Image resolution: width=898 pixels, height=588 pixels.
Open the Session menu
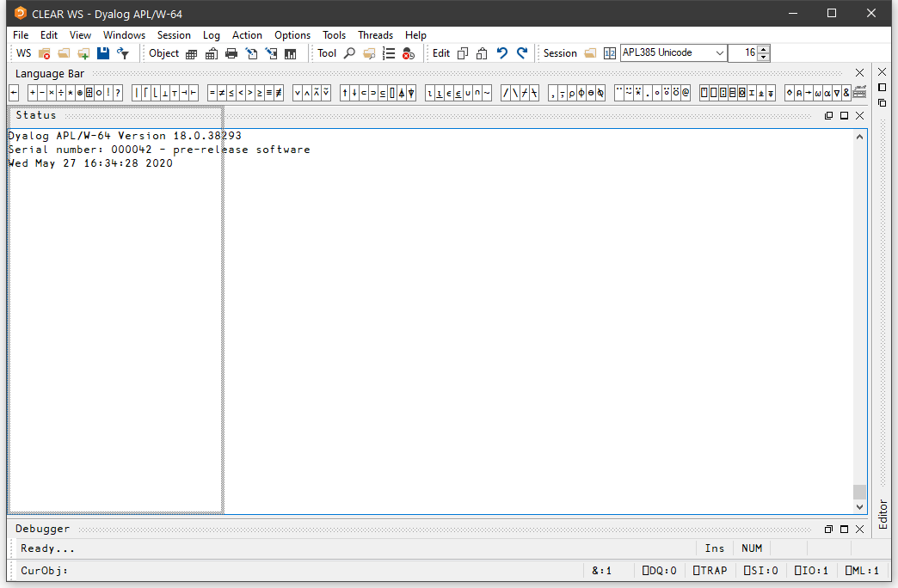[x=174, y=35]
